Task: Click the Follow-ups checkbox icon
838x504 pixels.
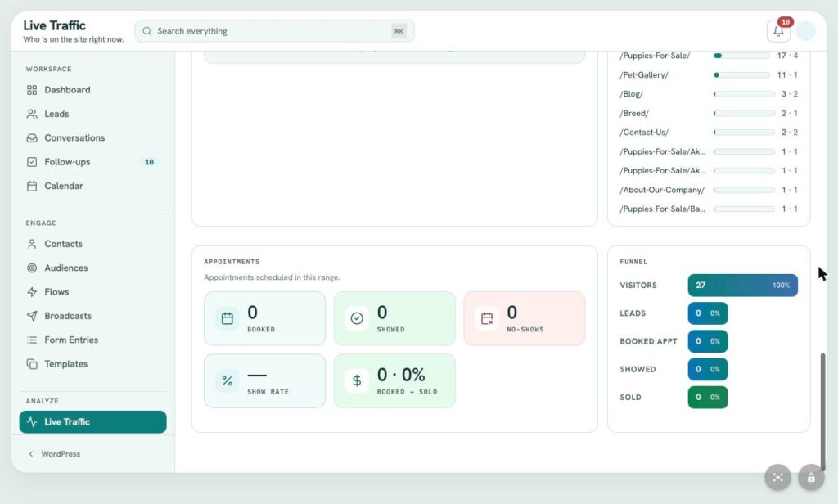Action: (32, 162)
